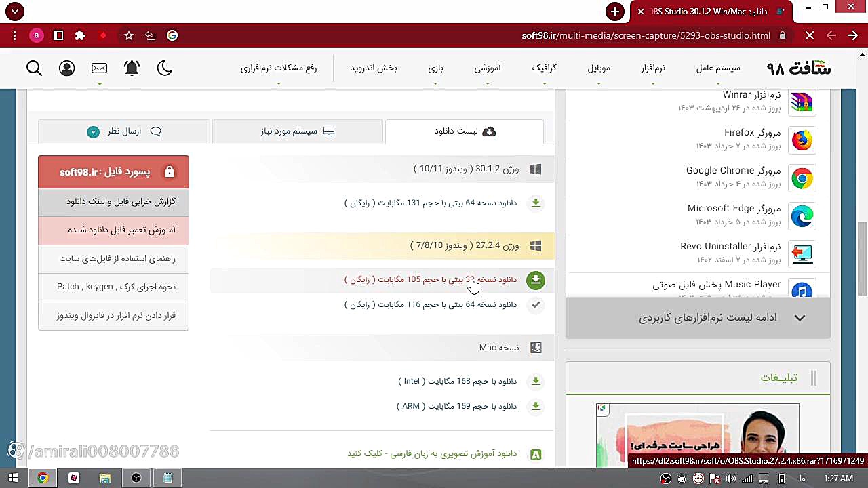Click 64-bit 131 MB download link

[x=431, y=203]
